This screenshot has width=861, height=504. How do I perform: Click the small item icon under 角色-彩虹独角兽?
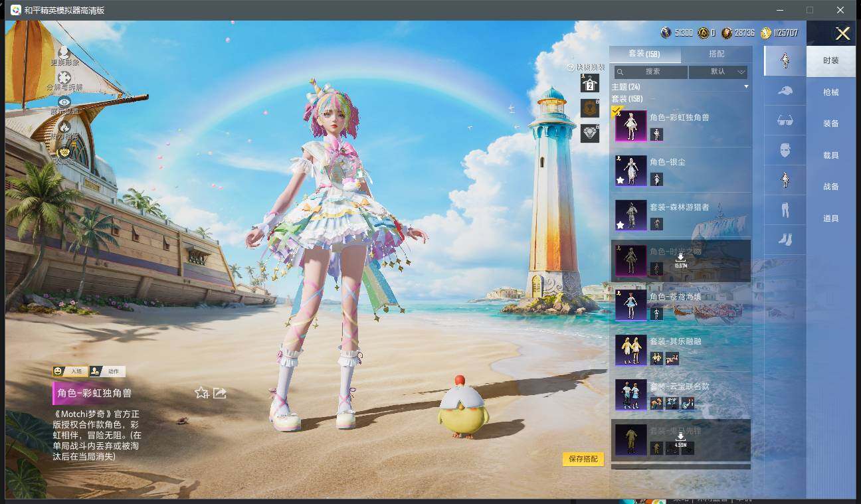(x=656, y=134)
